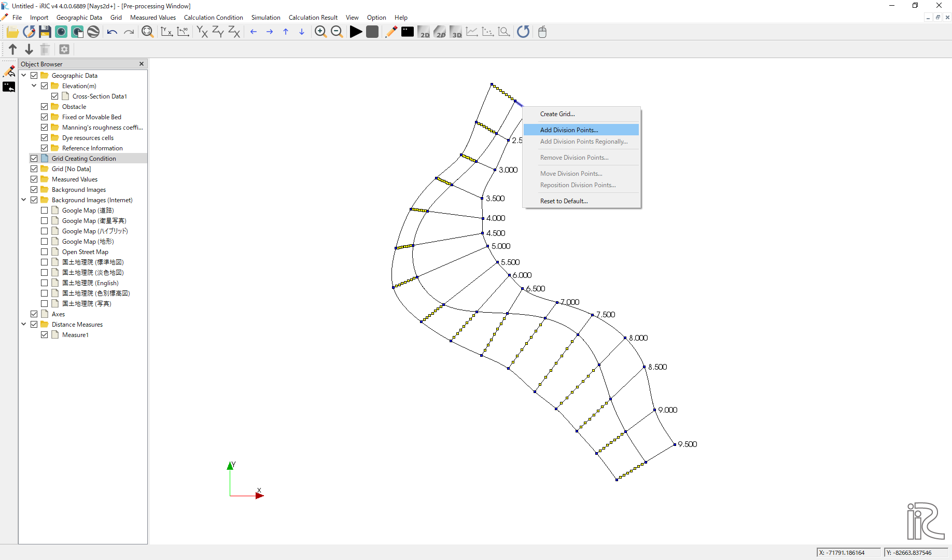Viewport: 952px width, 560px height.
Task: Click cross-section label 5.000
Action: (x=501, y=246)
